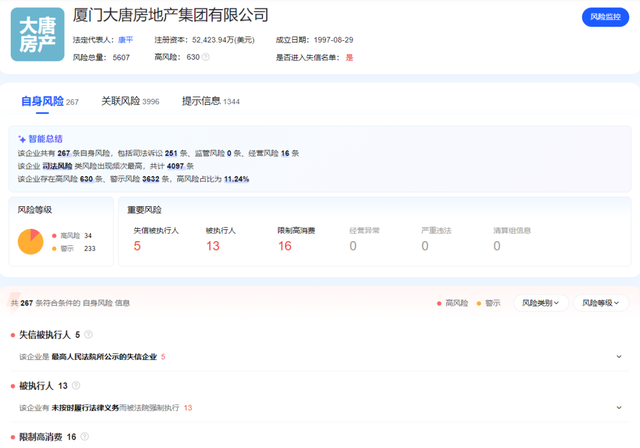Open legal representative 康平 link
Image resolution: width=640 pixels, height=448 pixels.
point(126,40)
